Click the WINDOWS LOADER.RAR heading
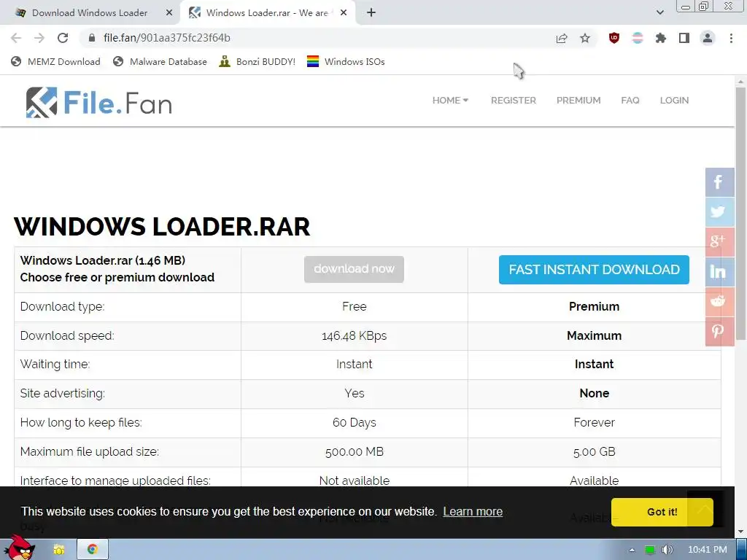 [x=162, y=227]
